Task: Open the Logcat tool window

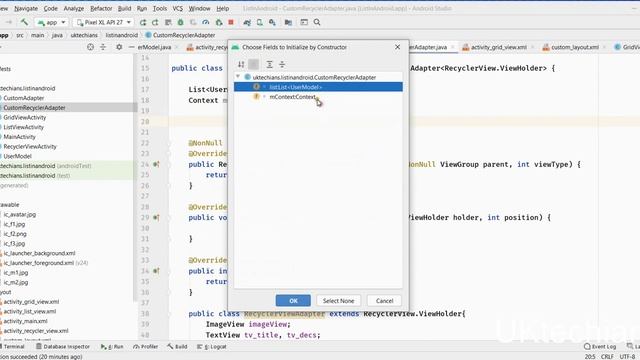Action: 211,347
